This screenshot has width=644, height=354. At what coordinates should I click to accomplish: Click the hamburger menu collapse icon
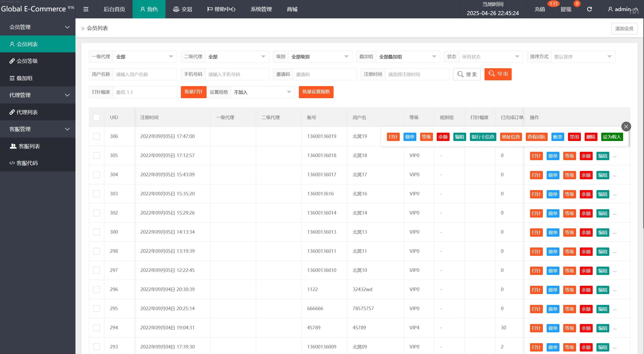(86, 9)
